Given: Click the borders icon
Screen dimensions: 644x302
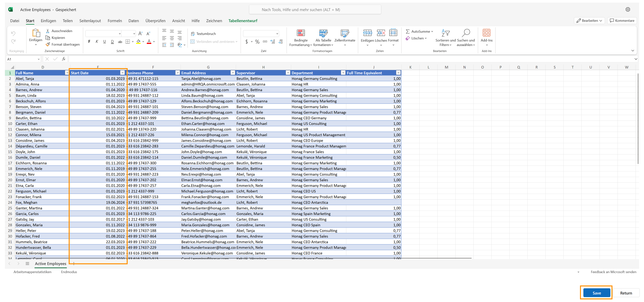Looking at the screenshot, I should tap(128, 42).
